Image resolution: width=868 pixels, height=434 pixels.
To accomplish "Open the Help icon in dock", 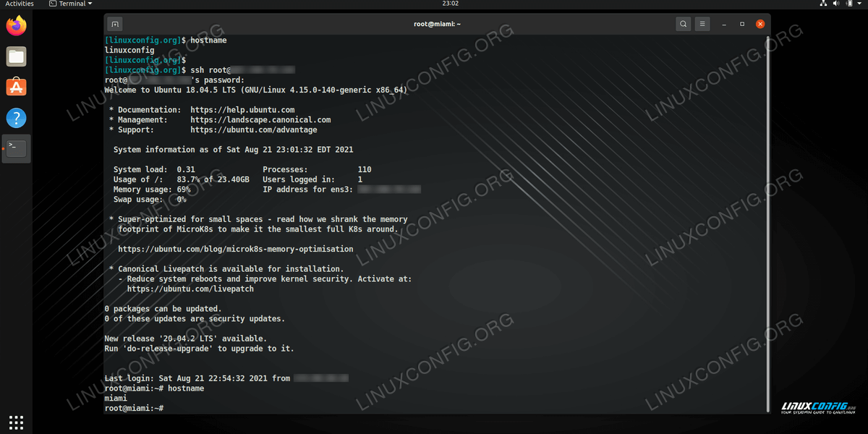I will point(16,117).
